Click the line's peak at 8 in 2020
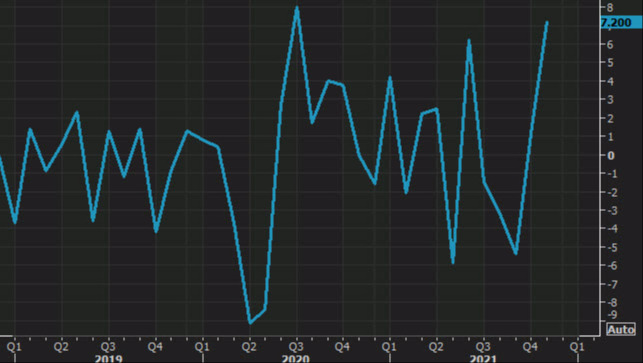The width and height of the screenshot is (643, 363). click(297, 8)
